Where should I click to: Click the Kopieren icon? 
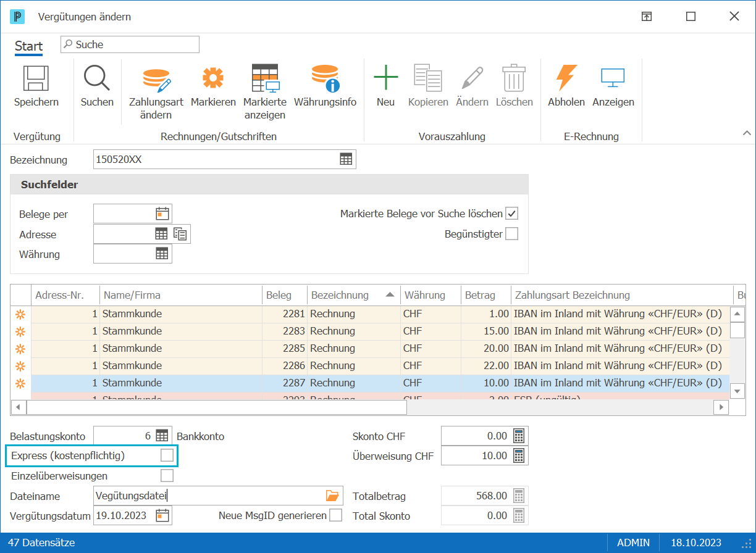[x=428, y=78]
